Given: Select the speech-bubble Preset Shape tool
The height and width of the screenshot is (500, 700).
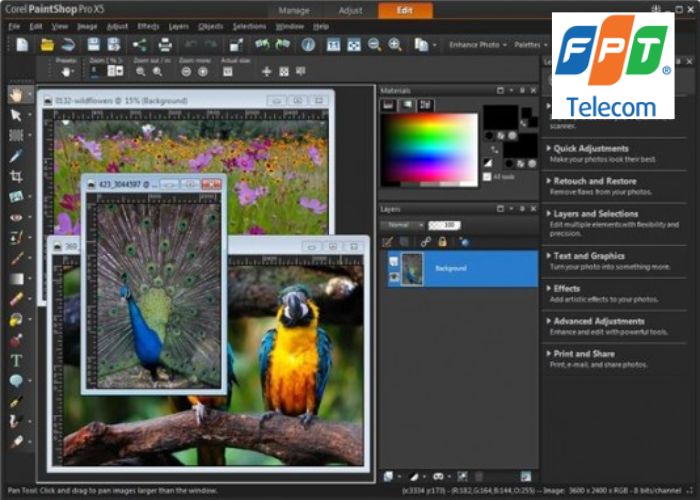Looking at the screenshot, I should [x=16, y=380].
